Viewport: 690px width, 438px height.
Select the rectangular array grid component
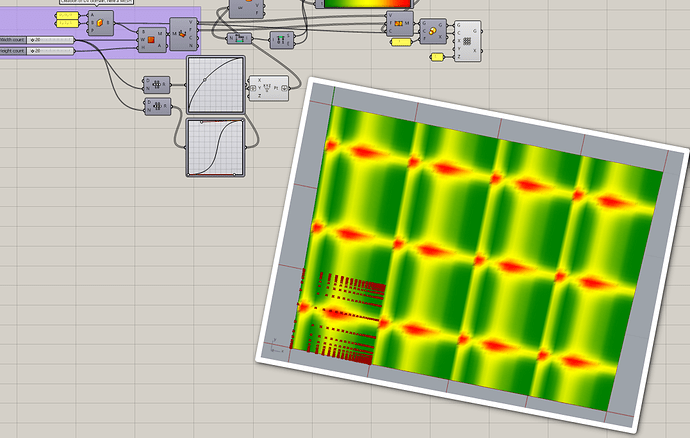pos(467,41)
